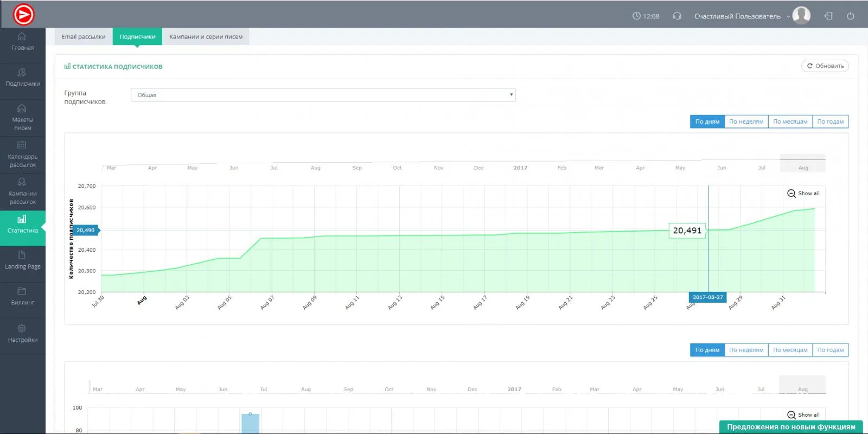Open Настройки gear in the sidebar
The height and width of the screenshot is (434, 868).
(22, 334)
